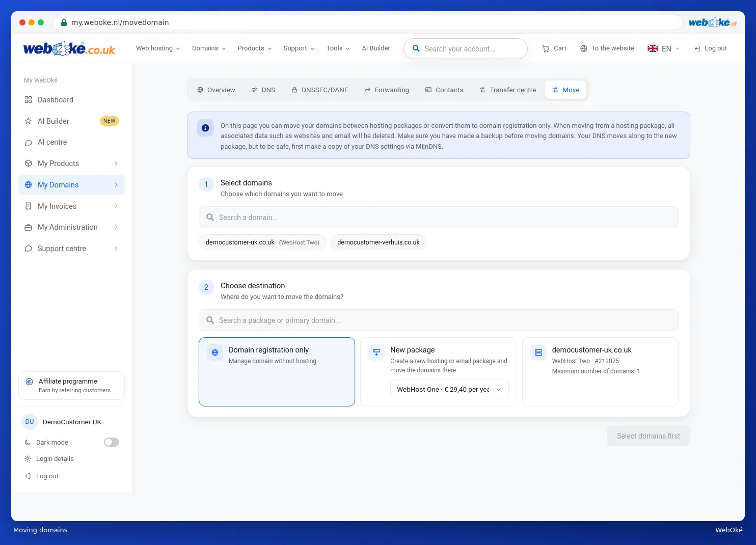Click the Affiliate programme euro icon
This screenshot has width=756, height=545.
pyautogui.click(x=29, y=381)
